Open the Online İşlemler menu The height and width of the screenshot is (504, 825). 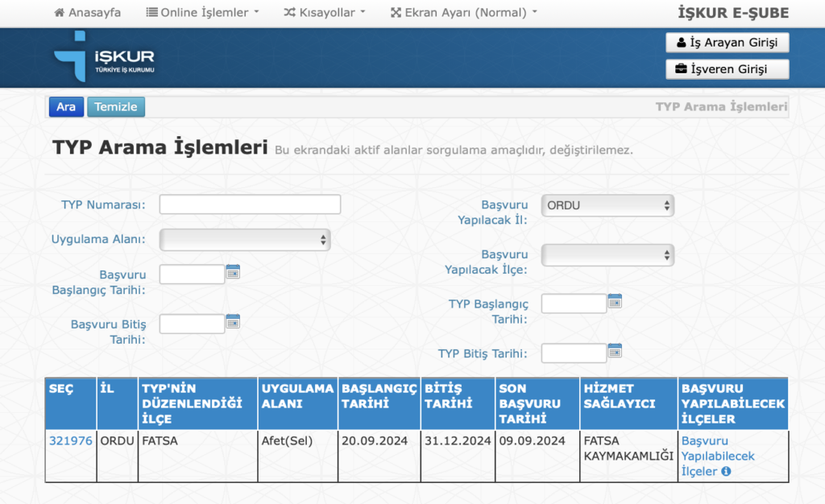point(203,13)
